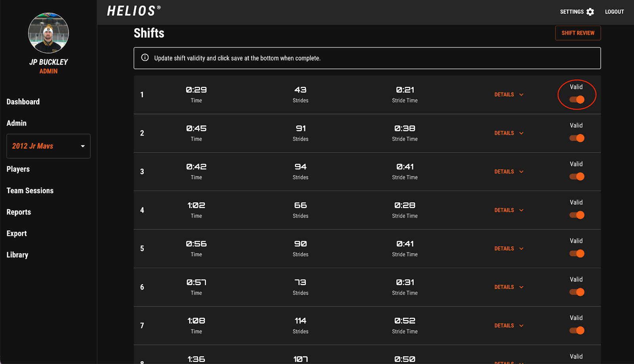Disable the Valid switch for shift 3
634x364 pixels.
click(x=577, y=177)
